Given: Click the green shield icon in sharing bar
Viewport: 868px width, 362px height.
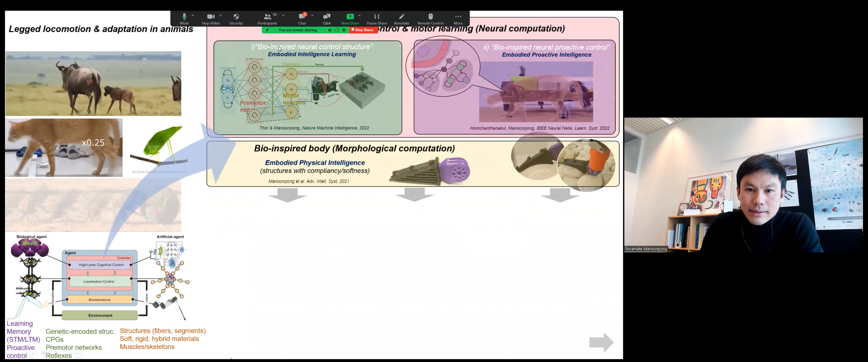Looking at the screenshot, I should click(x=344, y=30).
